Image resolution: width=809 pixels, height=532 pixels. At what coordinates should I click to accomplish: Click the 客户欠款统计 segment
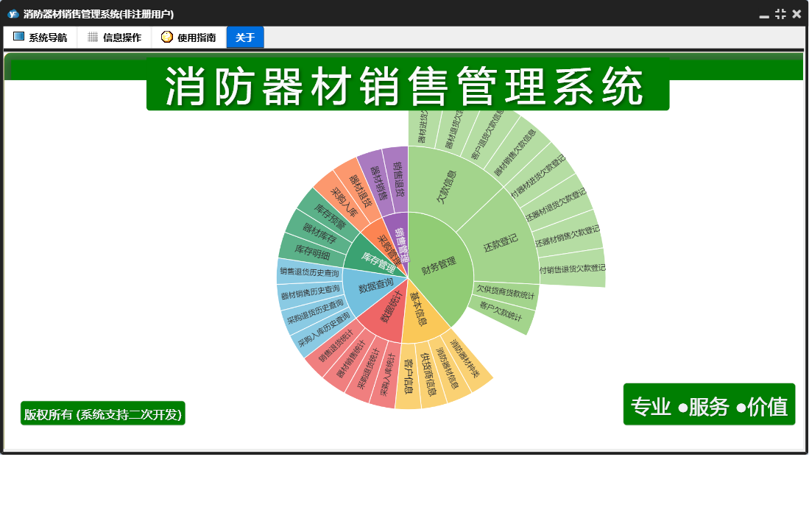coord(501,312)
